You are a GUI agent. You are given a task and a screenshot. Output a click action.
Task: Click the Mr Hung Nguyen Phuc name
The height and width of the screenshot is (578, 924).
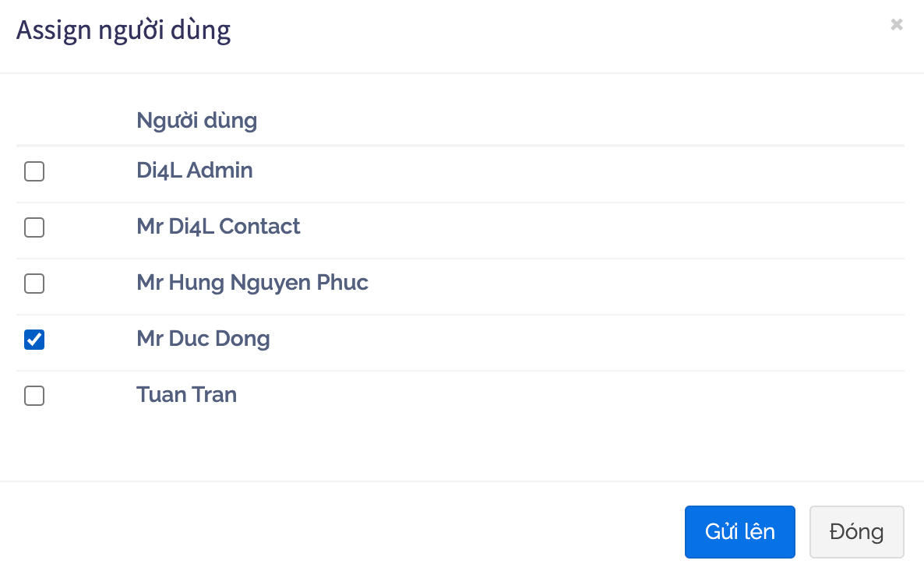pos(252,283)
